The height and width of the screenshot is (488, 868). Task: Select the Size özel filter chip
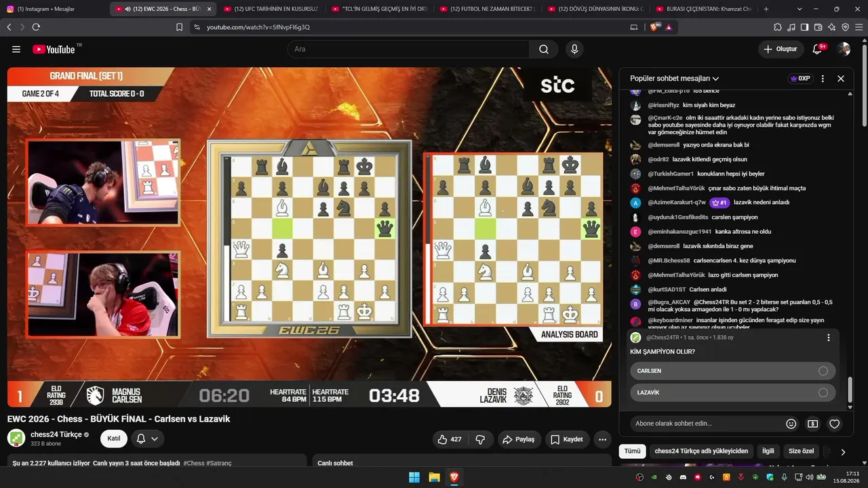801,451
